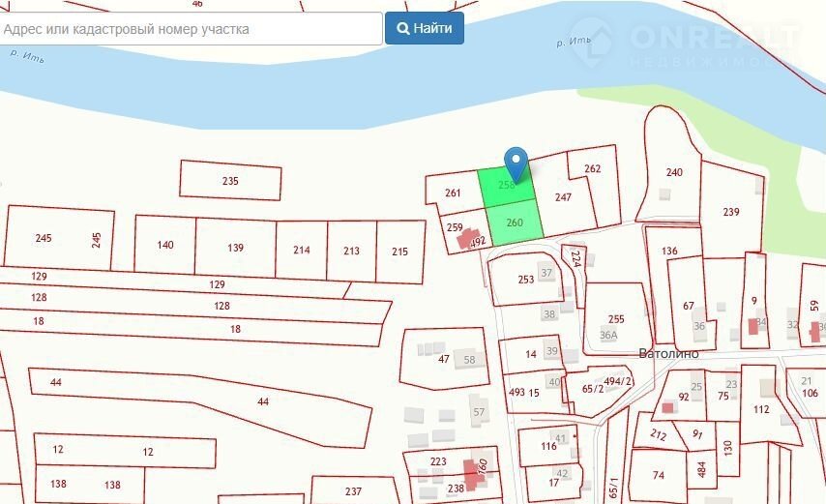Screen dimensions: 826x504
Task: Click the Ватолино village label
Action: [668, 354]
